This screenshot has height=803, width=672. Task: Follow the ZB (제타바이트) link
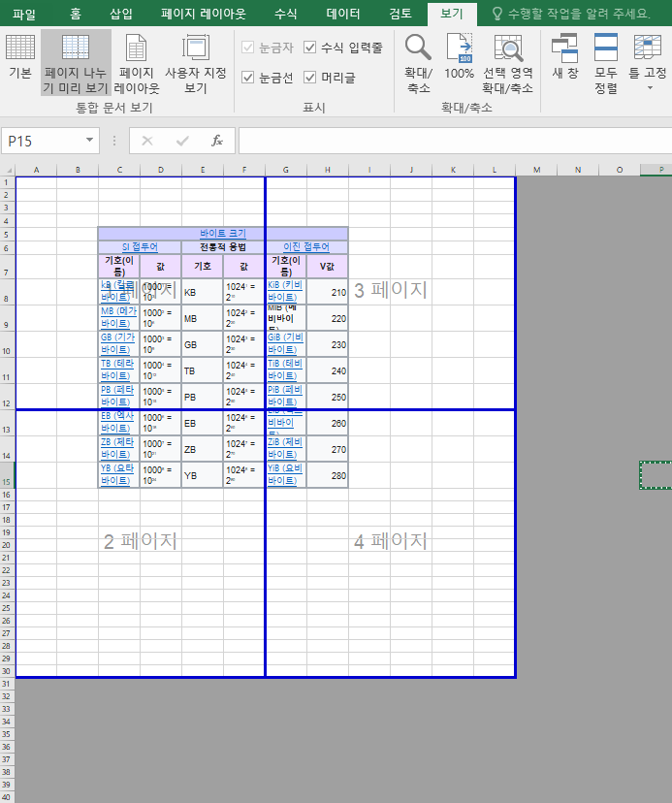pos(117,449)
